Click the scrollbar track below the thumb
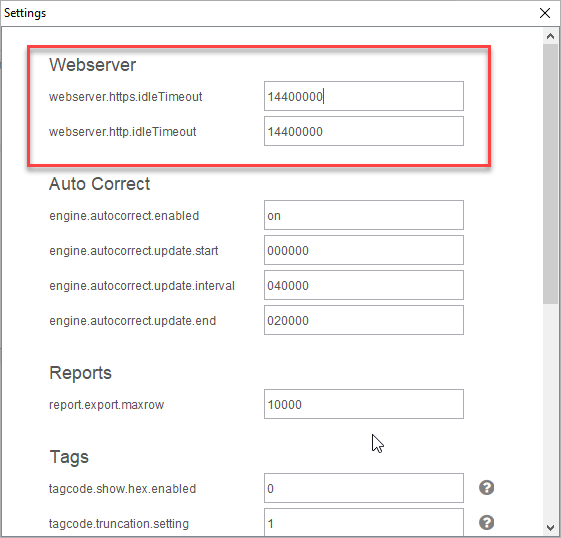This screenshot has width=561, height=538. 550,411
